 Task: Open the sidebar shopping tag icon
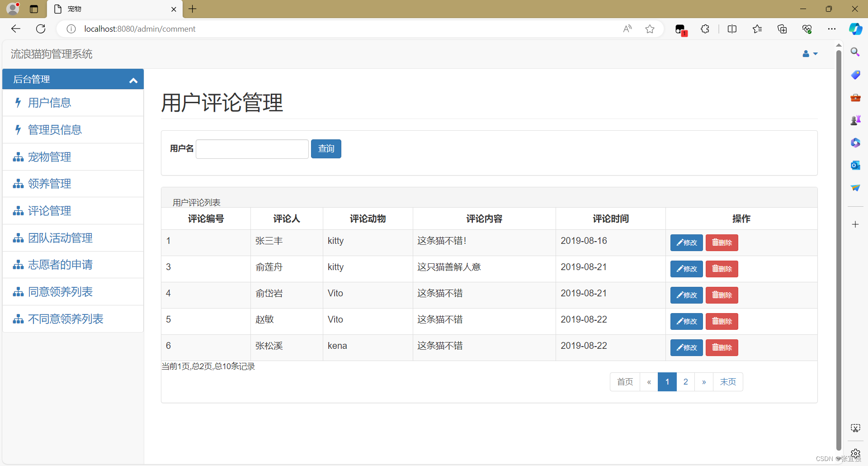coord(855,75)
